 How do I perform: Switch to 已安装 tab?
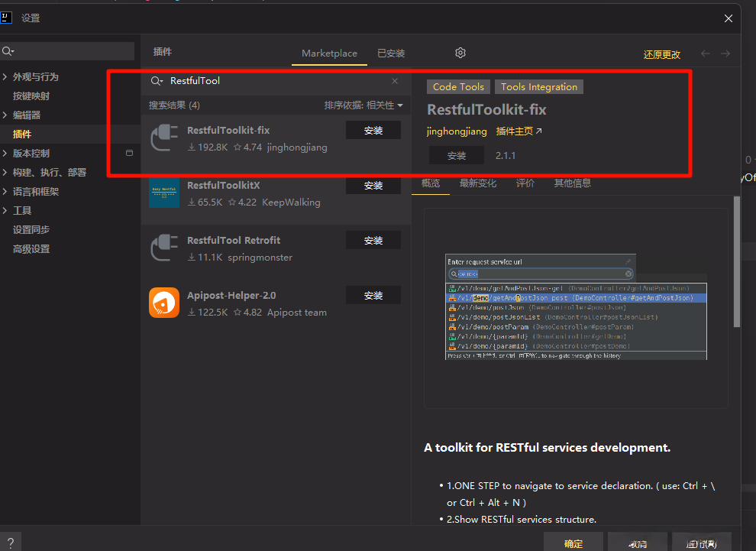(x=391, y=53)
